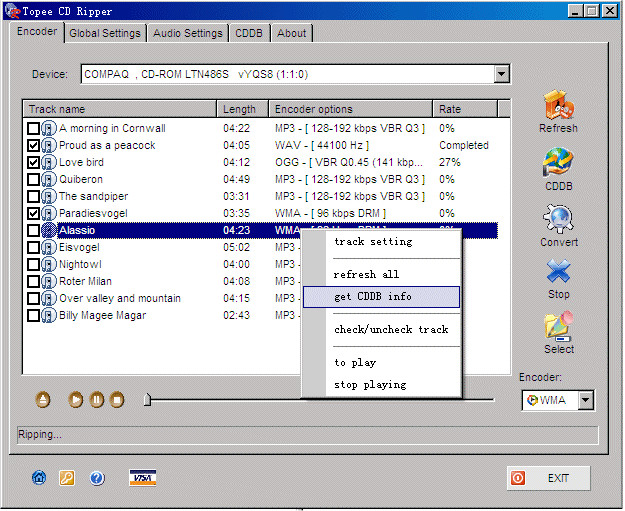
Task: Click the music icon beside Nightowl
Action: [x=49, y=264]
